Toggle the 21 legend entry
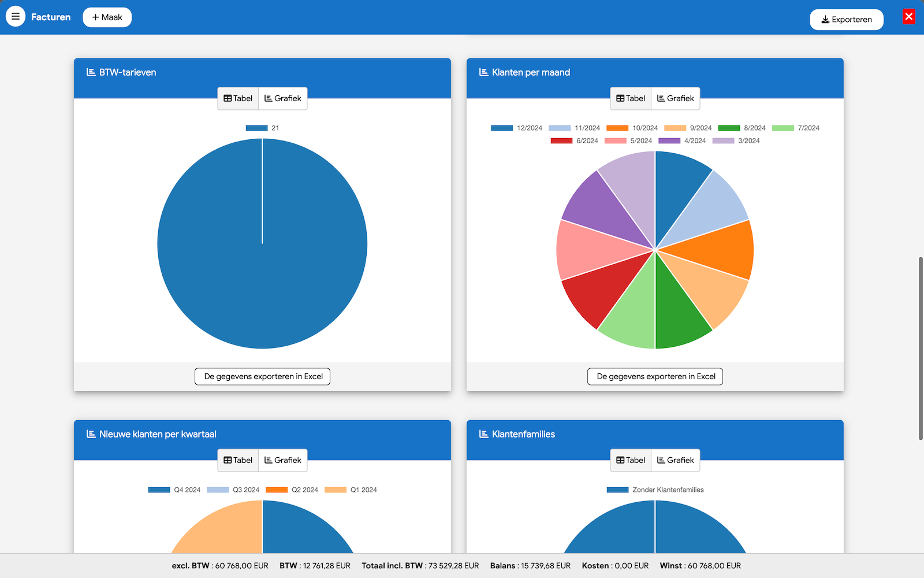 point(262,128)
